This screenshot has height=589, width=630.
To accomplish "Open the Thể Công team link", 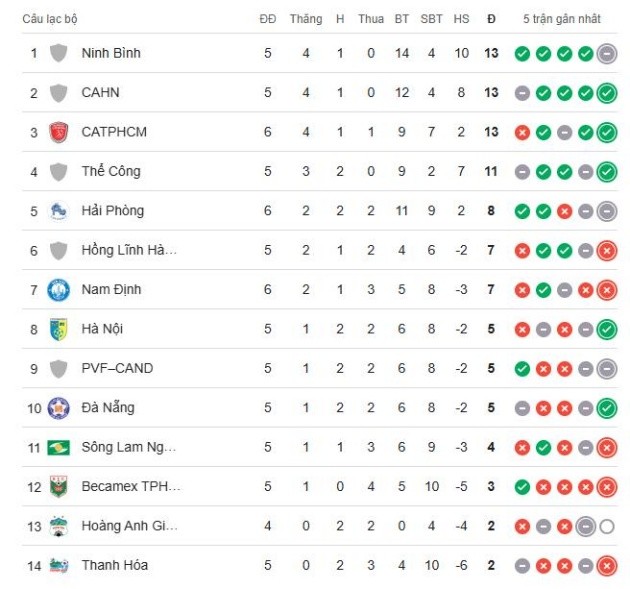I will pyautogui.click(x=111, y=172).
